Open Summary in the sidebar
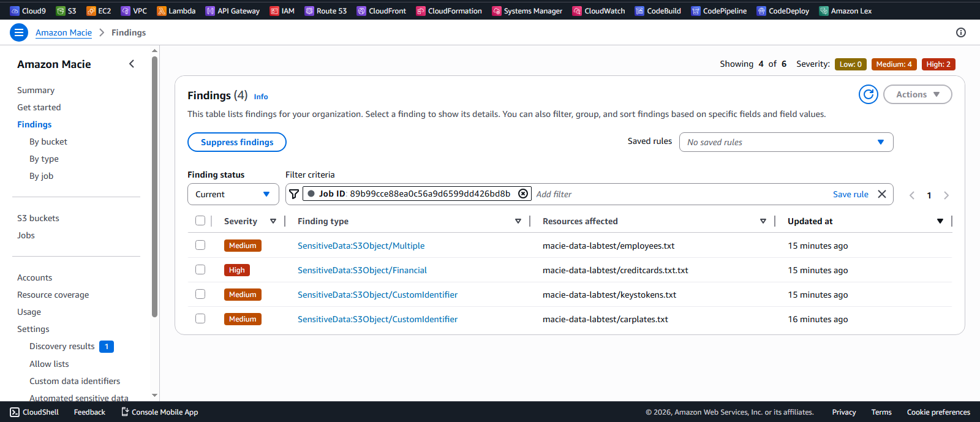The height and width of the screenshot is (422, 980). [x=36, y=90]
